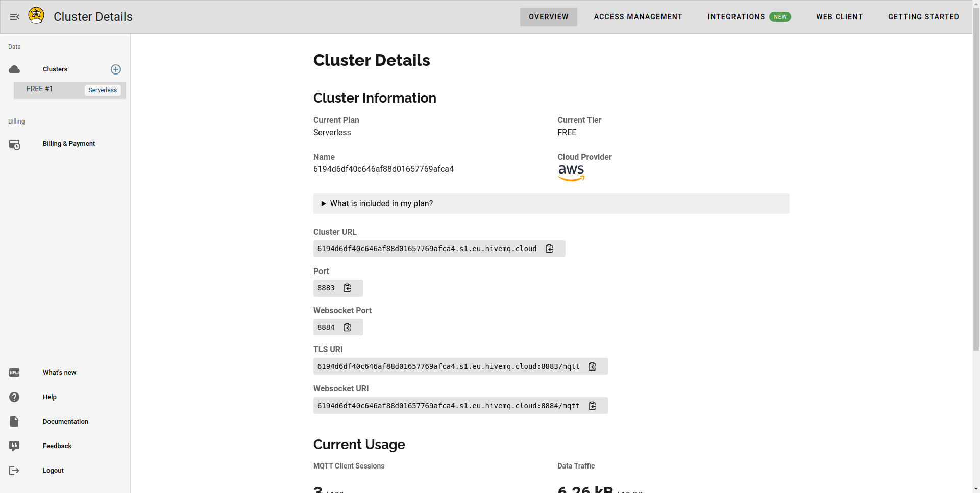Click the Billing & Payment card icon
Screen dimensions: 980x493
[x=14, y=144]
